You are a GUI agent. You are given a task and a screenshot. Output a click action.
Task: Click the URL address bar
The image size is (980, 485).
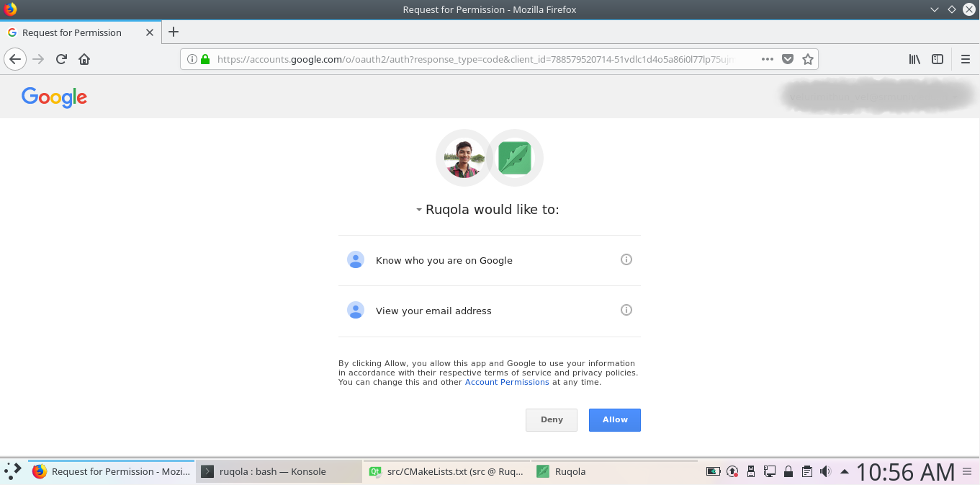(475, 59)
